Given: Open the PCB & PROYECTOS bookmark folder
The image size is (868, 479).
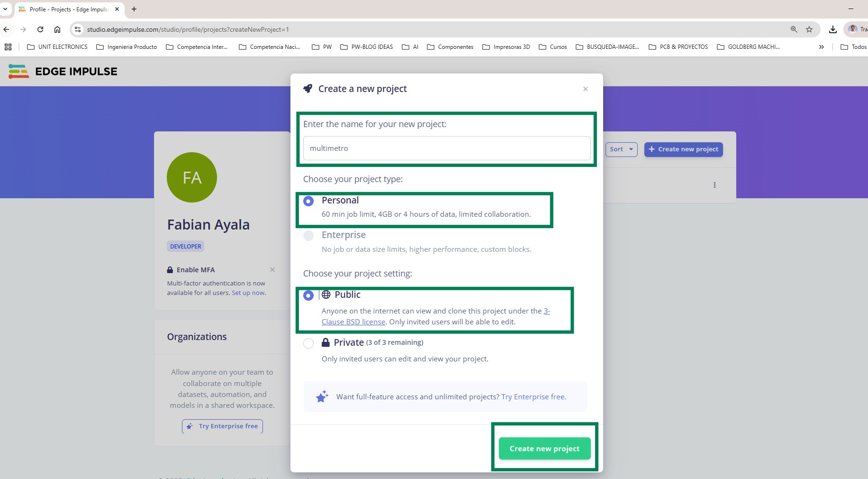Looking at the screenshot, I should coord(678,47).
